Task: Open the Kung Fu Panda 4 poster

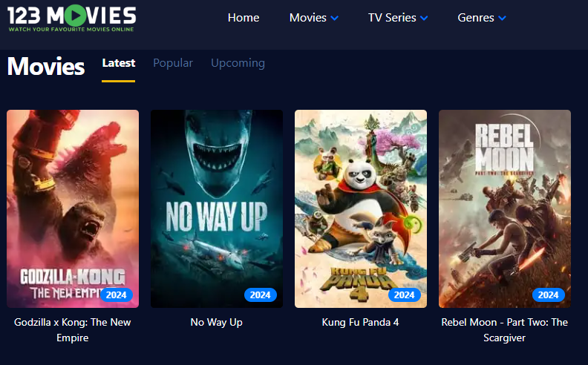Action: coord(361,208)
